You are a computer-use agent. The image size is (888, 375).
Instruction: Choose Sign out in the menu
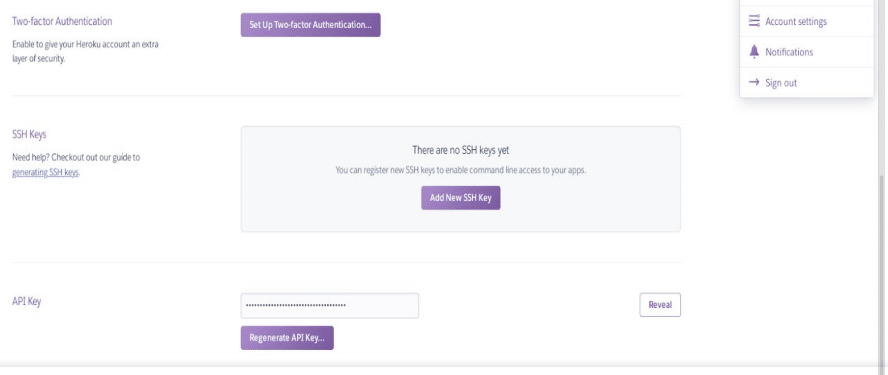(806, 83)
